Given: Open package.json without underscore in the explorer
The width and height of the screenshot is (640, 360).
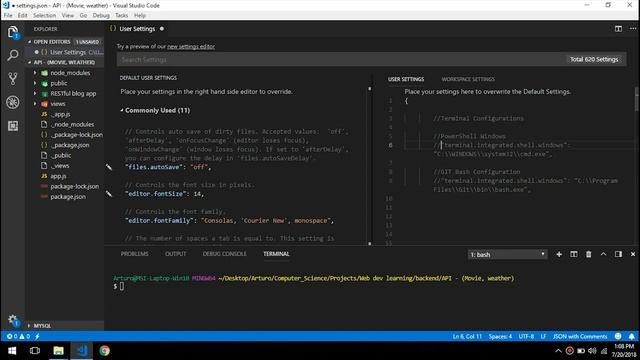Looking at the screenshot, I should [x=68, y=197].
